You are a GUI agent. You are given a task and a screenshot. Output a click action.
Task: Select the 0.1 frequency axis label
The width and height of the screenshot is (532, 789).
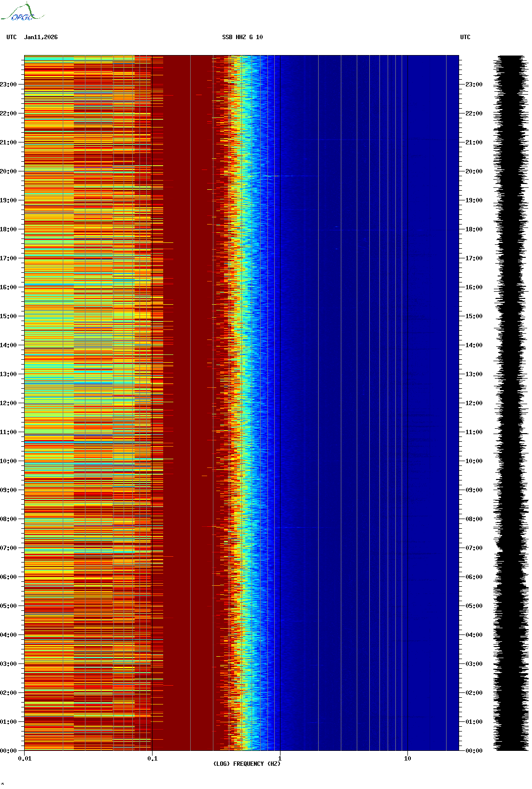click(152, 759)
